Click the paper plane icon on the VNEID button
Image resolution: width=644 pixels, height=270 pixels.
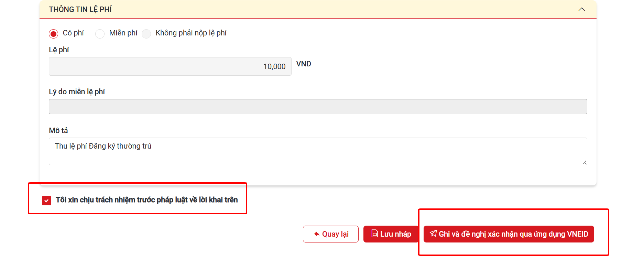click(x=433, y=234)
